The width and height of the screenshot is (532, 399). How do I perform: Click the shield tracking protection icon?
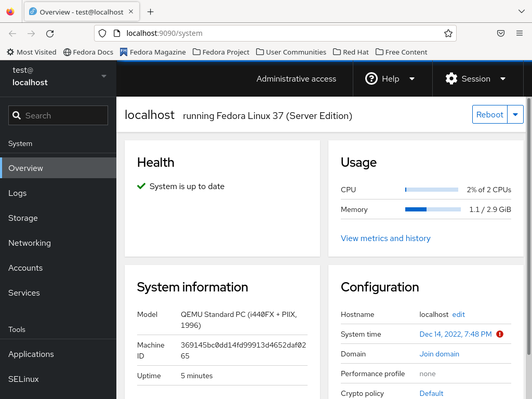[x=102, y=33]
